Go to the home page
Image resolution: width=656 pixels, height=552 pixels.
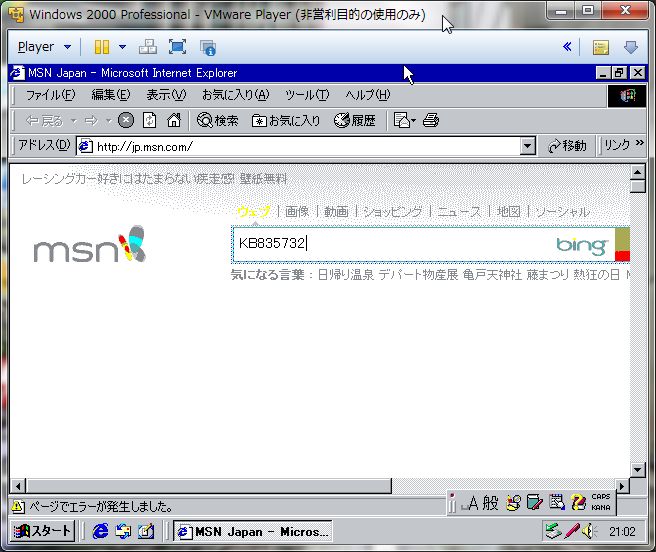coord(174,121)
